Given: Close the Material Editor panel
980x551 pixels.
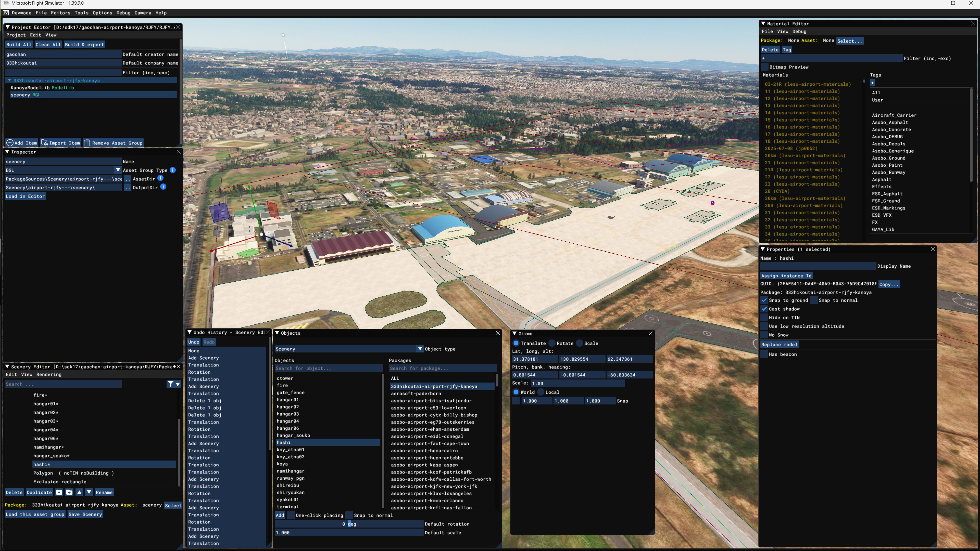Looking at the screenshot, I should point(973,23).
